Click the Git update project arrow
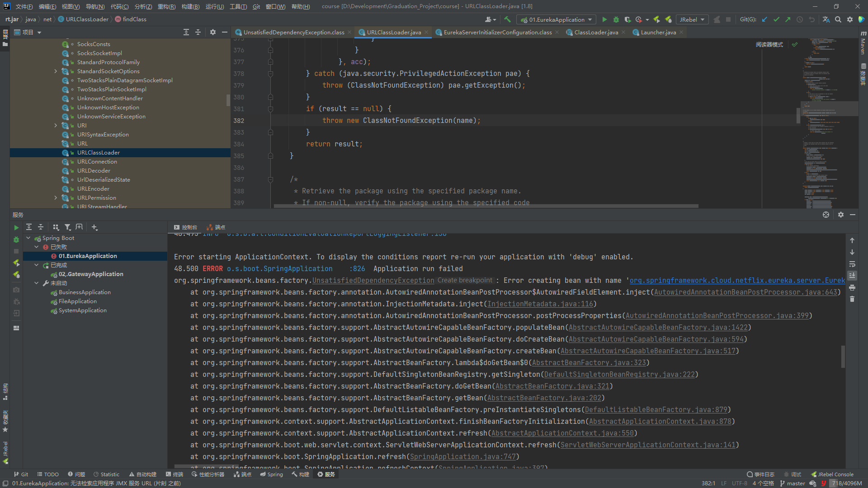This screenshot has width=868, height=488. pos(764,19)
